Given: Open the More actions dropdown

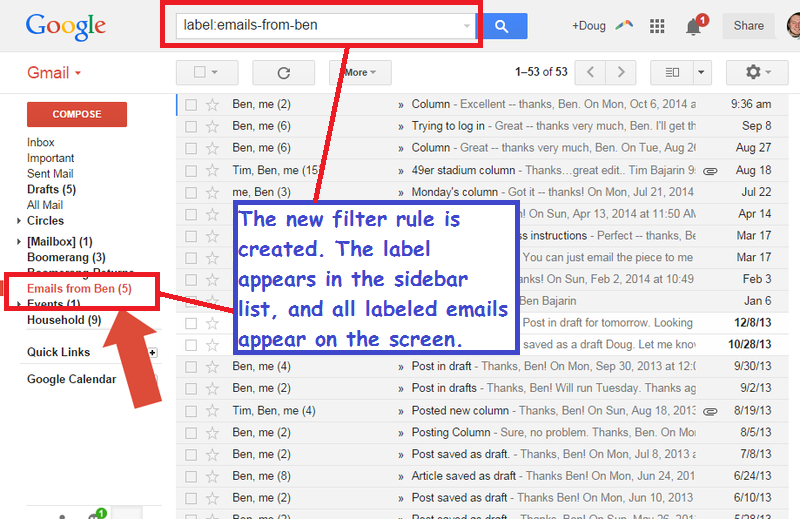Looking at the screenshot, I should point(360,72).
